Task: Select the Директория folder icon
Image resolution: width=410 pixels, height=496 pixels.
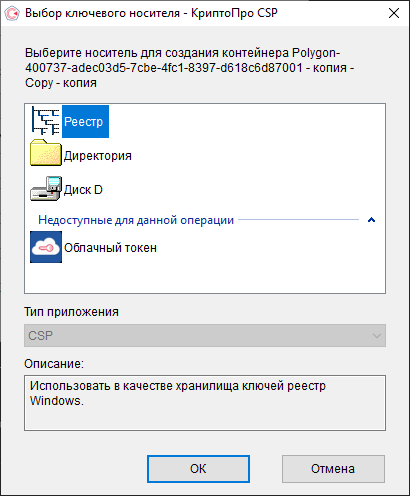Action: [x=46, y=153]
